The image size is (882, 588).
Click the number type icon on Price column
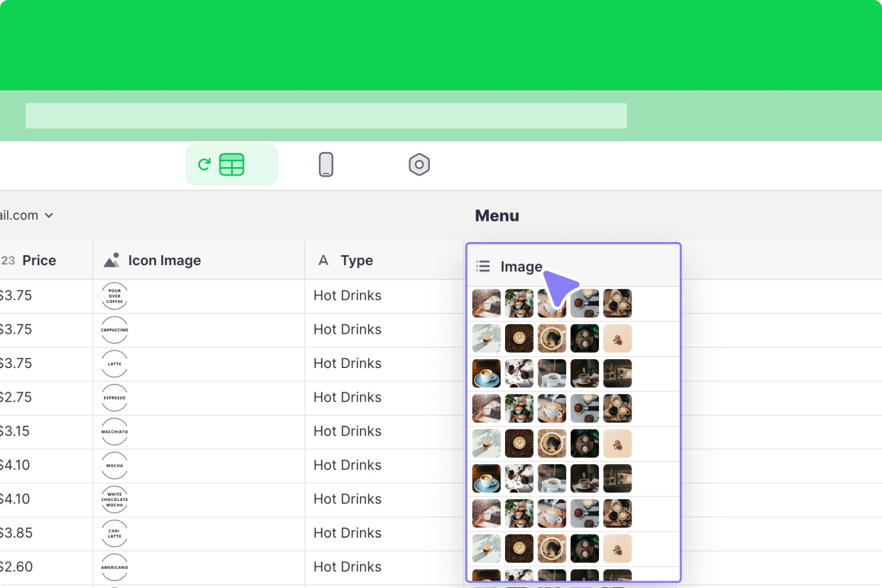pos(7,260)
